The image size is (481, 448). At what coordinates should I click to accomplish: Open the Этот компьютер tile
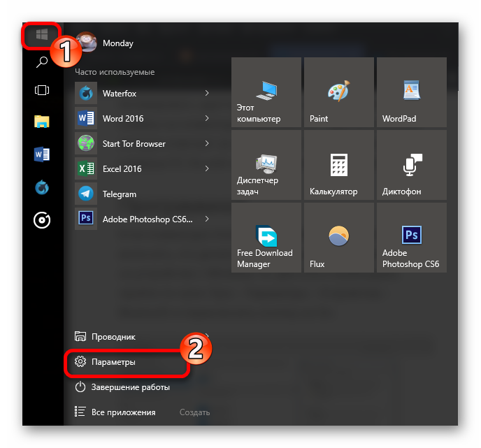coord(266,92)
